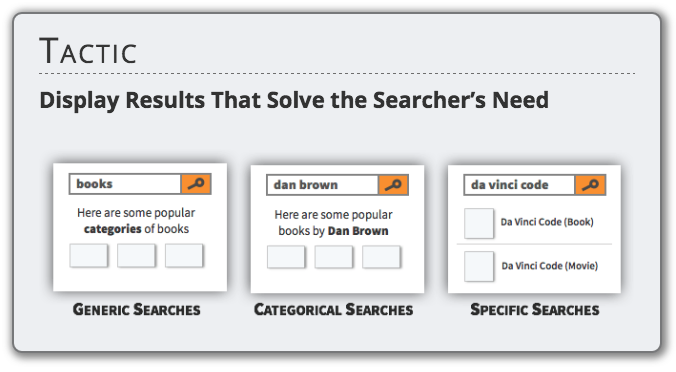
Task: Open last Dan Brown book thumbnail
Action: click(x=381, y=257)
